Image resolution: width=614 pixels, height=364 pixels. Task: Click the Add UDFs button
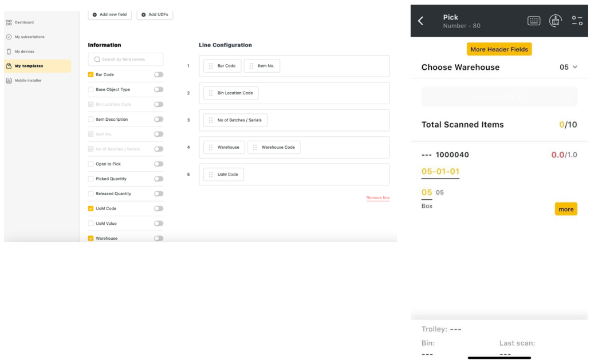155,15
